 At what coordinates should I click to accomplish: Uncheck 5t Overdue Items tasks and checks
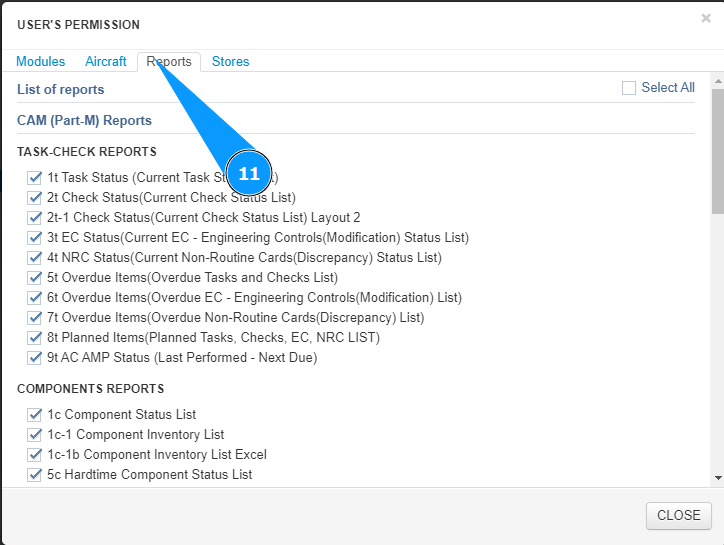point(35,278)
